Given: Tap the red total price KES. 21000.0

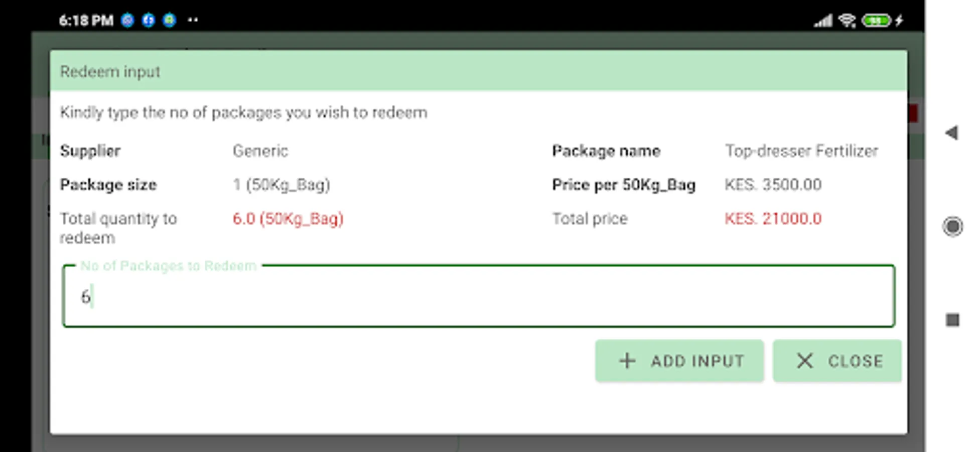Looking at the screenshot, I should (773, 219).
